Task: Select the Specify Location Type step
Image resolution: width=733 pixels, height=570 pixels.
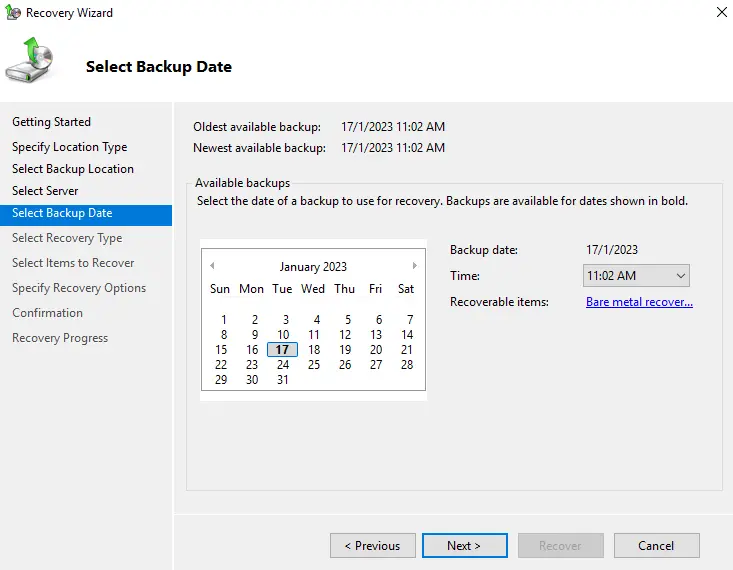Action: click(69, 147)
